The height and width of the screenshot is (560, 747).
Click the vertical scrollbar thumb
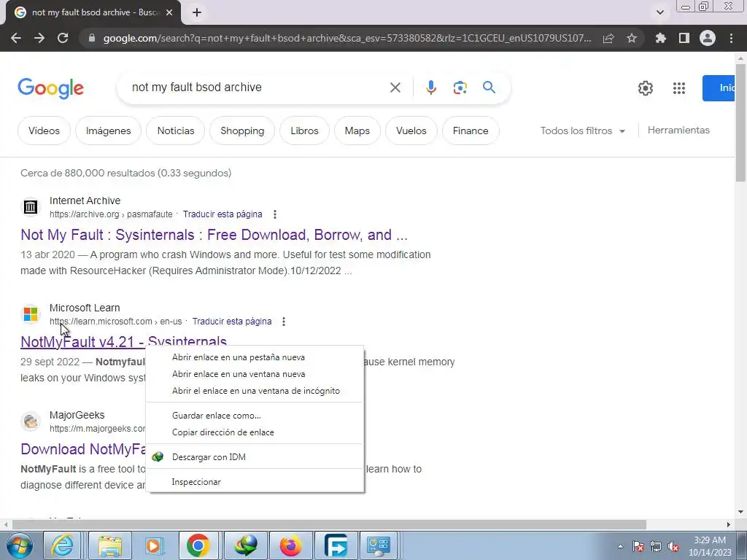(x=740, y=122)
